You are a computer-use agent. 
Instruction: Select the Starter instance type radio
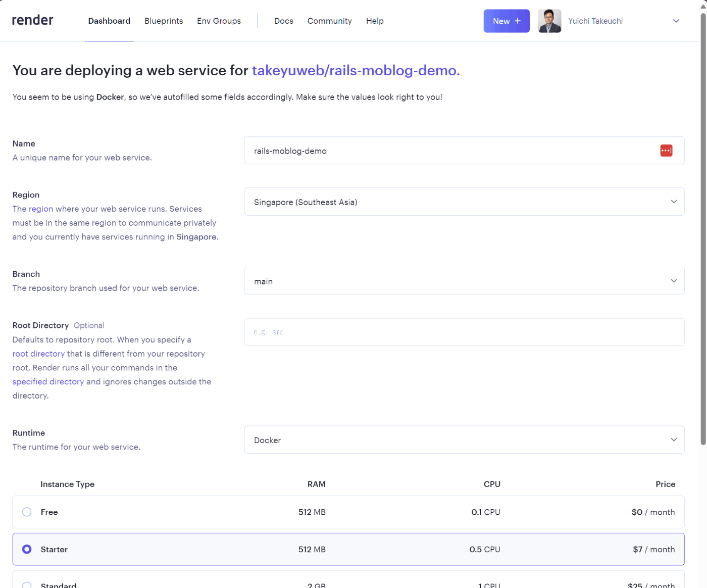pyautogui.click(x=27, y=549)
